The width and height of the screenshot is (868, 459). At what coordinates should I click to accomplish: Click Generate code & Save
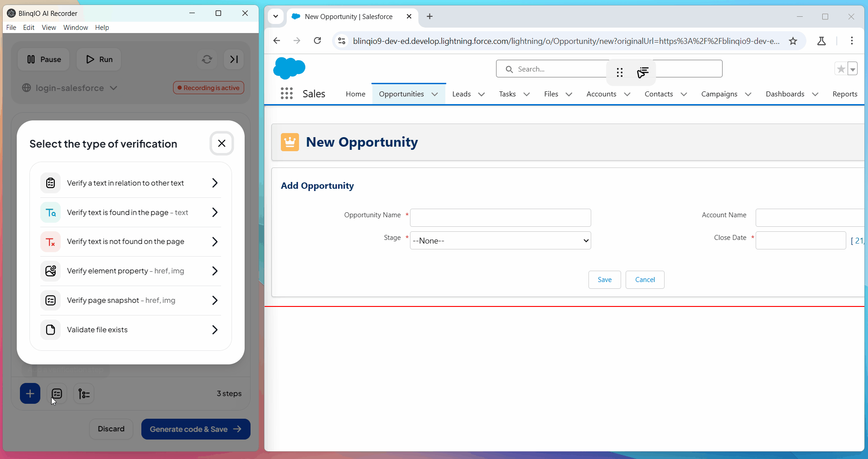[x=196, y=429]
